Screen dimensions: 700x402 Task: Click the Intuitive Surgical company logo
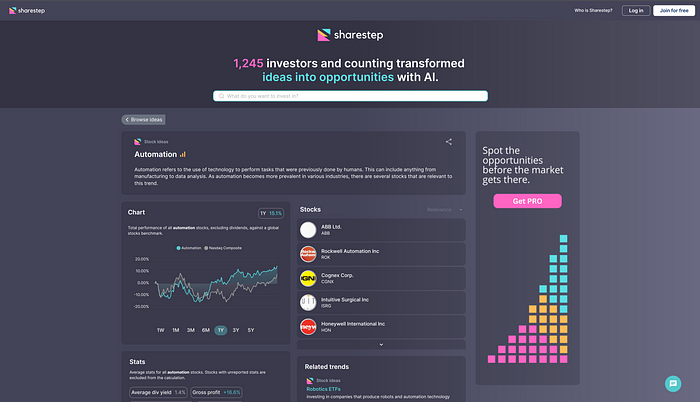pos(308,302)
